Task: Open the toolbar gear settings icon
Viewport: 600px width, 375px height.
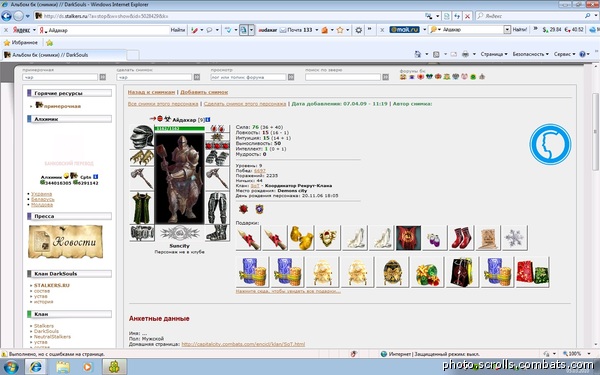Action: click(x=358, y=30)
